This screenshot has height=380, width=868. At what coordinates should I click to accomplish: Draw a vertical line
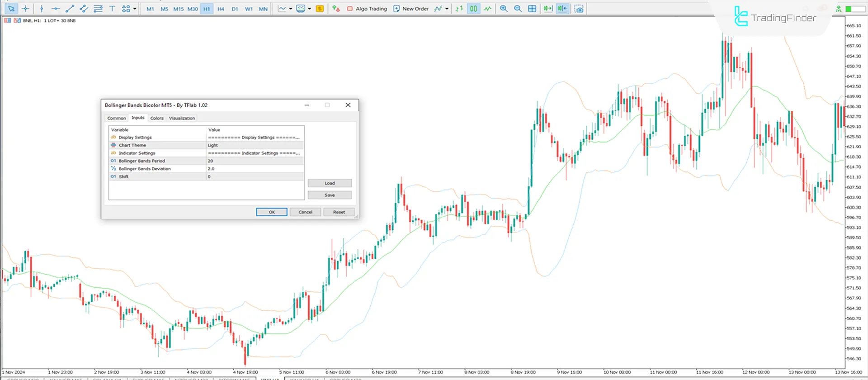point(42,9)
